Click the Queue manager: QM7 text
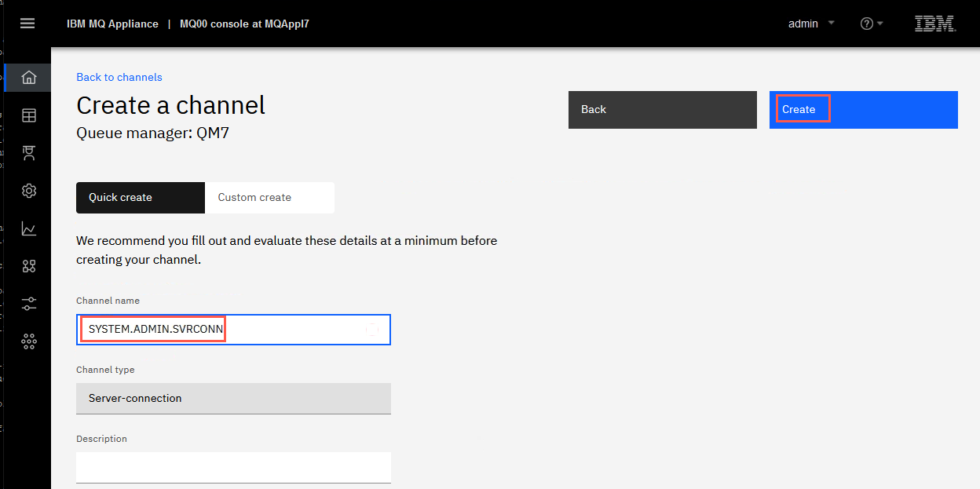The image size is (980, 489). 152,133
